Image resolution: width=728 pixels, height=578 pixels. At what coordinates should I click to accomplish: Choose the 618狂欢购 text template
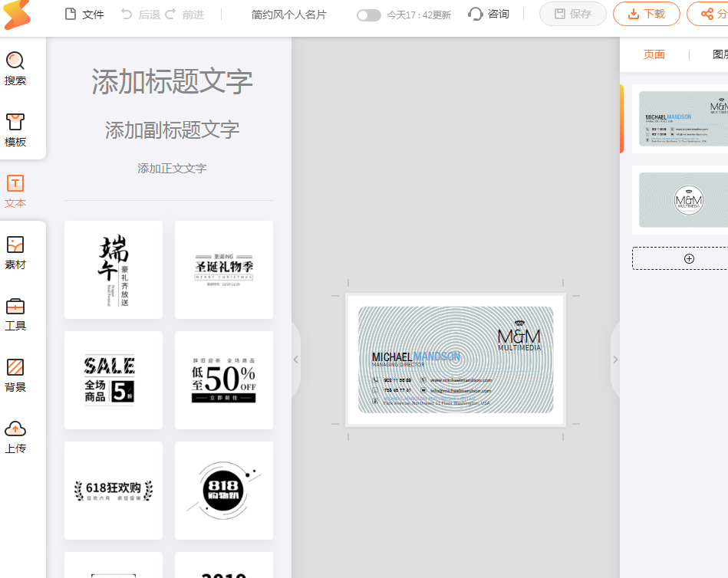point(114,491)
